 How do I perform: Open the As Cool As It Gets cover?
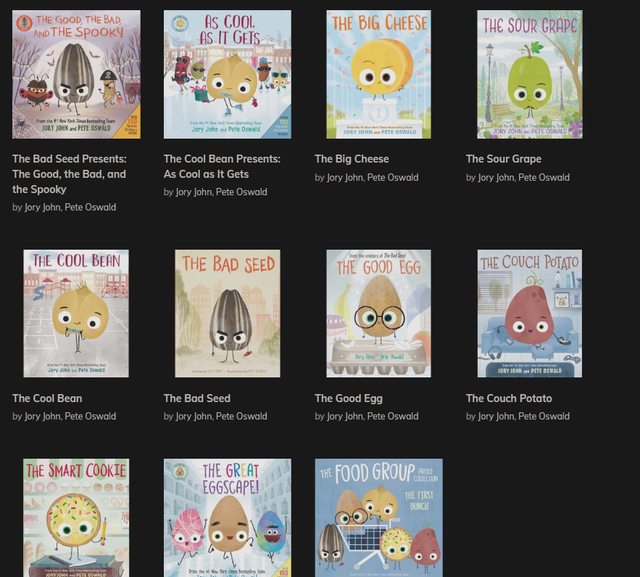pyautogui.click(x=227, y=74)
